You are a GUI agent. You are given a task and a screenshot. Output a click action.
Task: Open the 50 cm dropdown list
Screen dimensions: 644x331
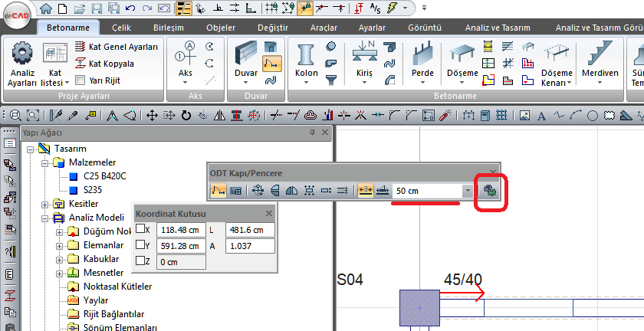[x=467, y=191]
